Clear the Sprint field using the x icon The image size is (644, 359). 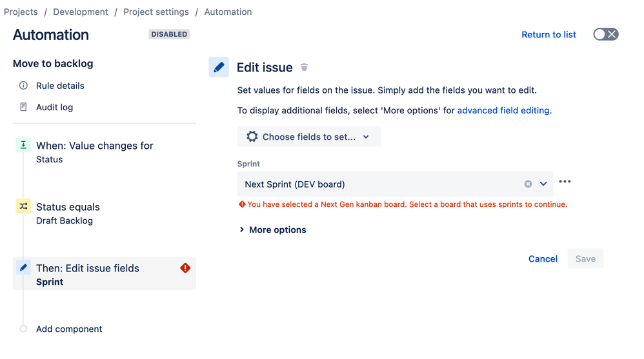(x=528, y=184)
